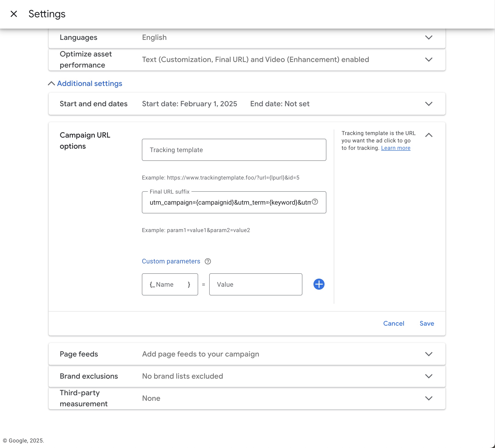Click the custom parameter Value field
This screenshot has width=495, height=448.
[255, 284]
